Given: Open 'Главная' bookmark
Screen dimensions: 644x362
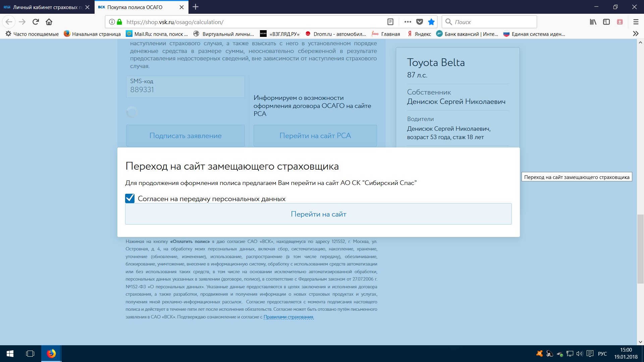Looking at the screenshot, I should [386, 34].
